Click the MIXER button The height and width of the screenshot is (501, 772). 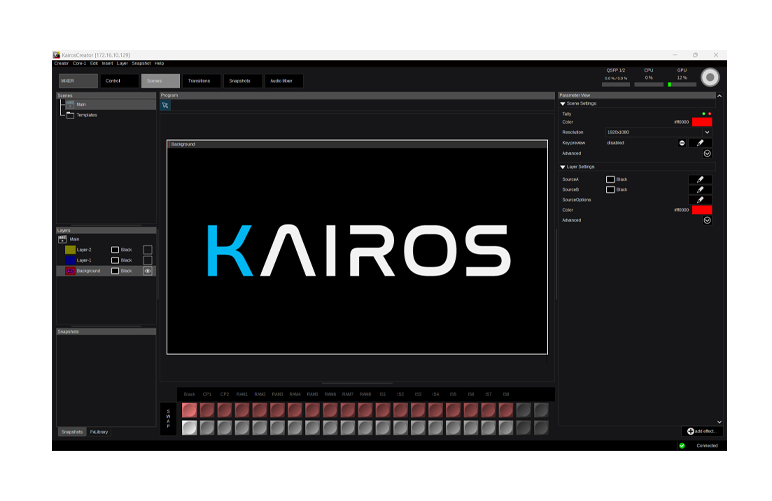(78, 81)
